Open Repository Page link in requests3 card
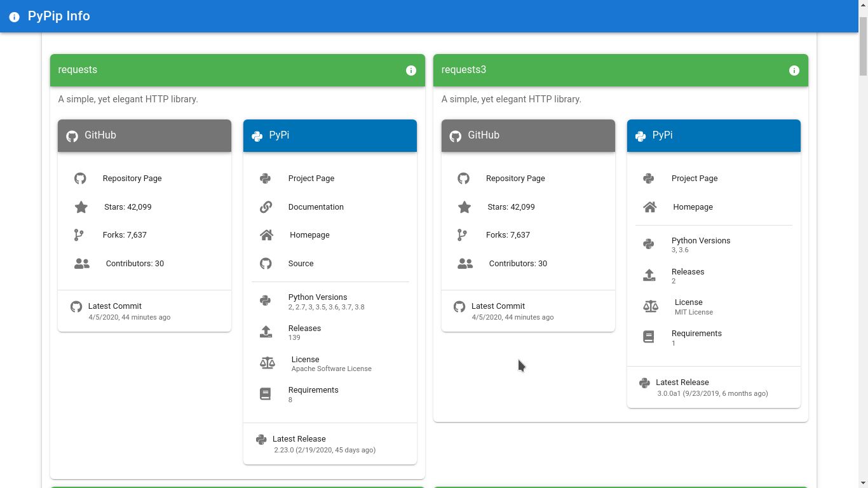The width and height of the screenshot is (868, 488). click(x=515, y=179)
